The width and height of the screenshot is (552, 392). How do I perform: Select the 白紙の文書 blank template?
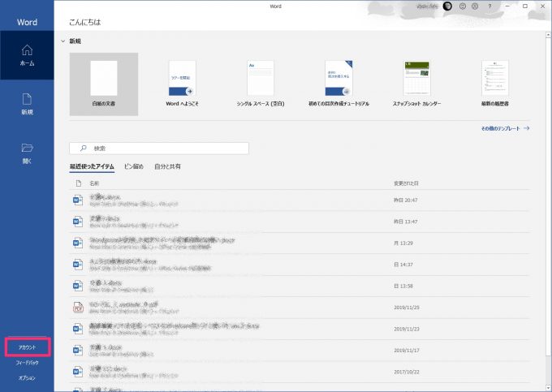coord(104,84)
